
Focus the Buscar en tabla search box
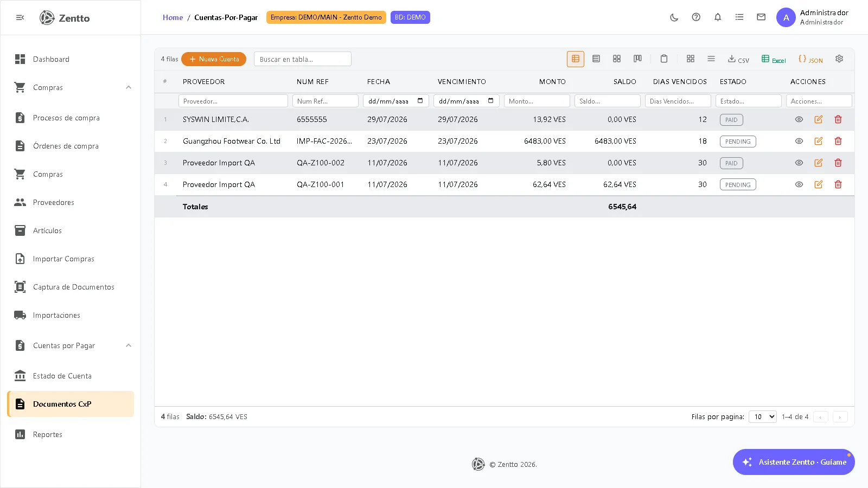coord(303,59)
